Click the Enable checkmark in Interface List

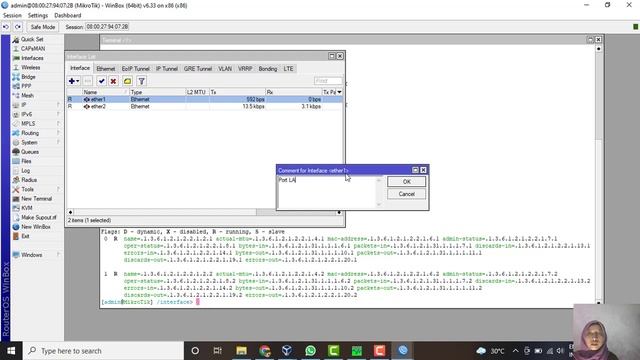click(102, 81)
